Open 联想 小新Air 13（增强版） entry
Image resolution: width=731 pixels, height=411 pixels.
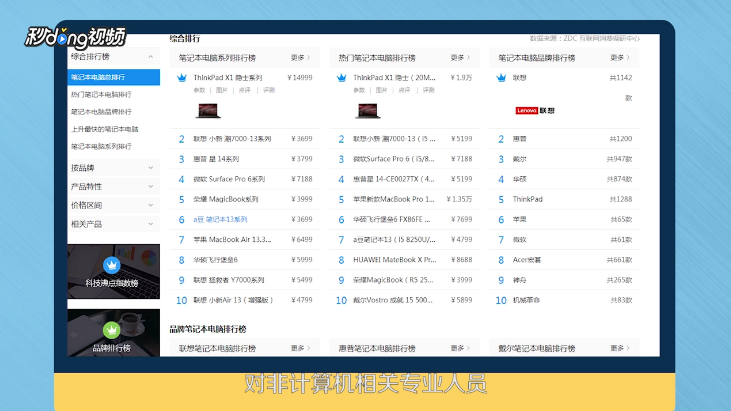point(234,300)
